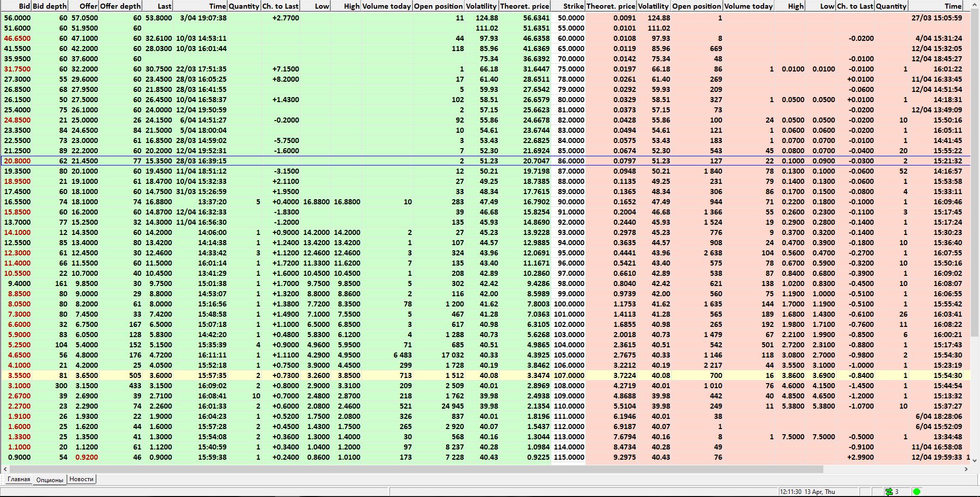Click horizontal scrollbar right arrow
Viewport: 980px width, 497px height.
966,469
